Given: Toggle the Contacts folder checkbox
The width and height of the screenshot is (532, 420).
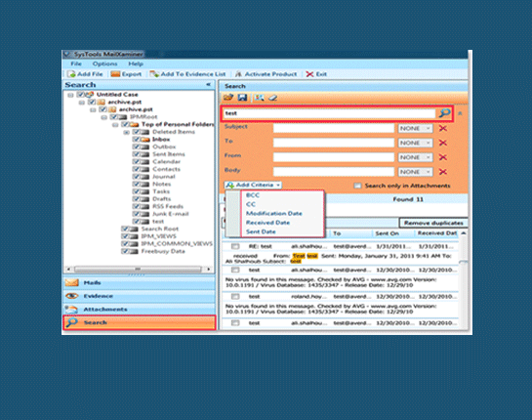Looking at the screenshot, I should (x=136, y=169).
